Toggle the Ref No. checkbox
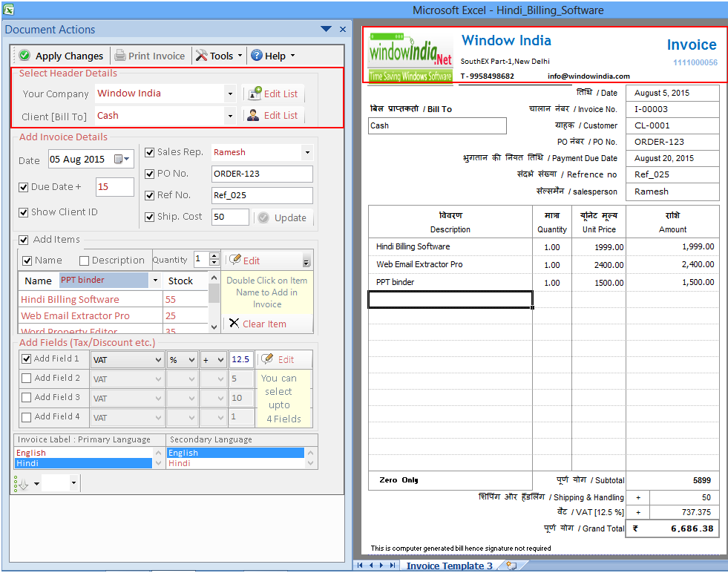 pos(149,195)
